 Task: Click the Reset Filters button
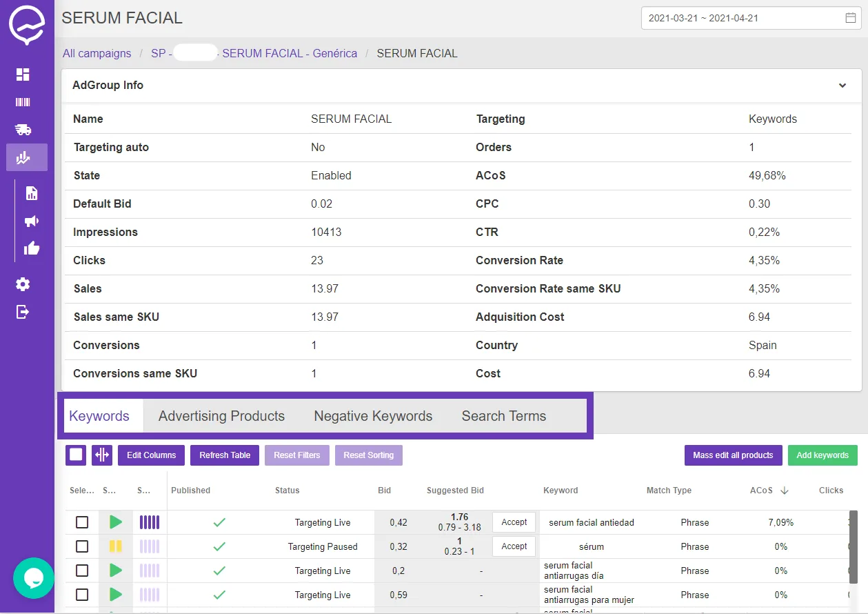click(x=297, y=455)
